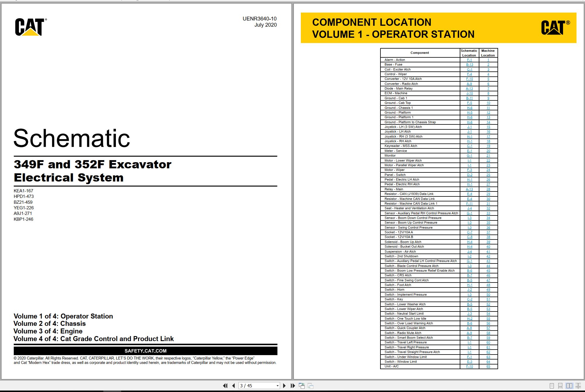This screenshot has width=585, height=392.
Task: Click 'Keyreader - MSS Atch' component text
Action: coord(401,146)
